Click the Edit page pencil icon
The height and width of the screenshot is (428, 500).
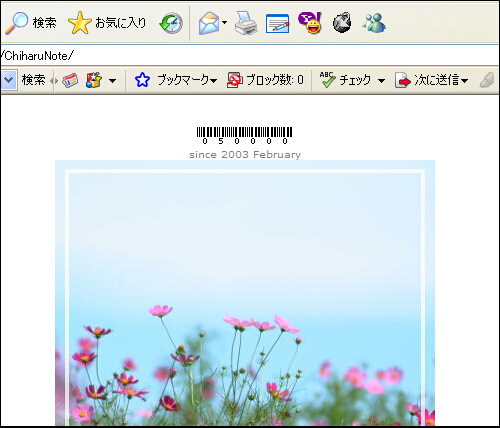coord(277,23)
